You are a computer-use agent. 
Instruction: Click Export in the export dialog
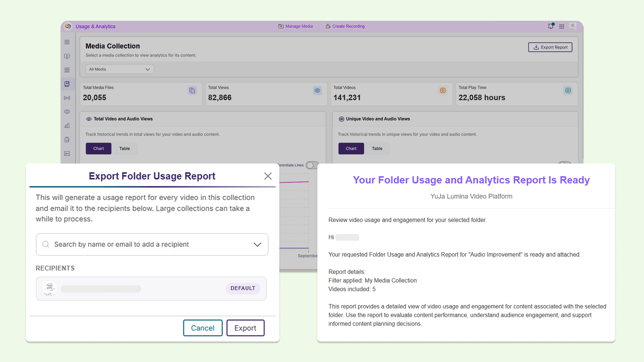tap(245, 328)
